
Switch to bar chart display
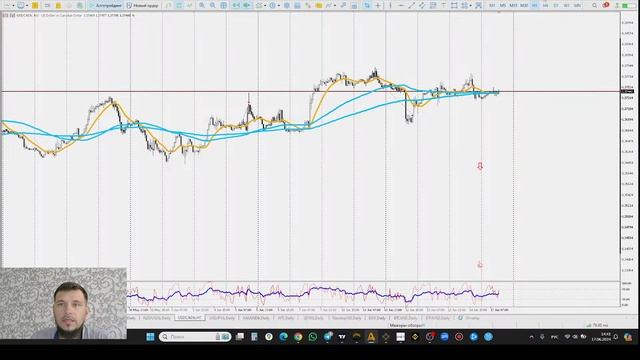pos(169,5)
